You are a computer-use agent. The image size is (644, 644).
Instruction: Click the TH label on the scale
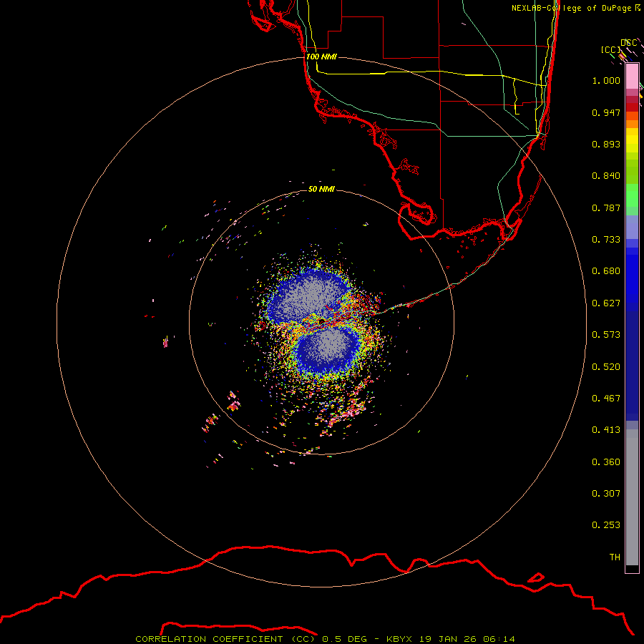[615, 557]
